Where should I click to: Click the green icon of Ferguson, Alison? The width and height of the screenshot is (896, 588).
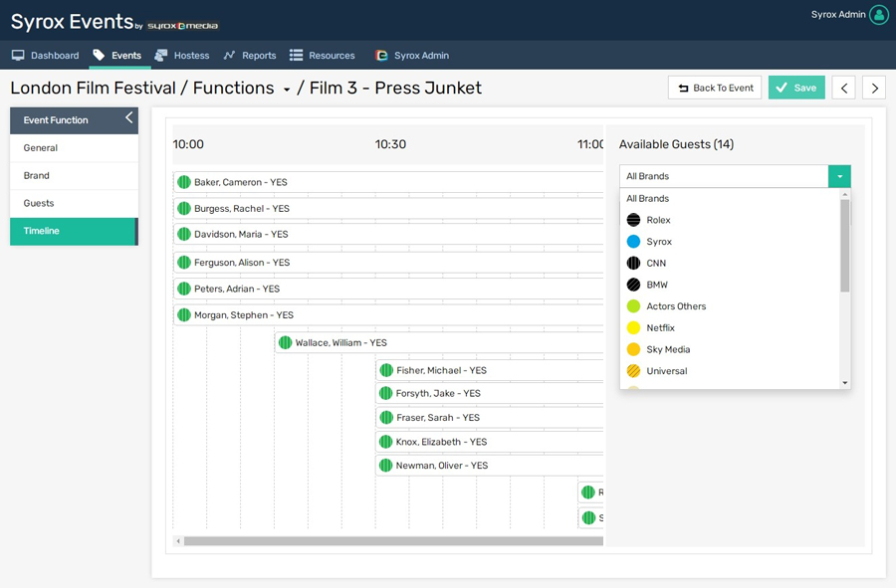tap(184, 262)
